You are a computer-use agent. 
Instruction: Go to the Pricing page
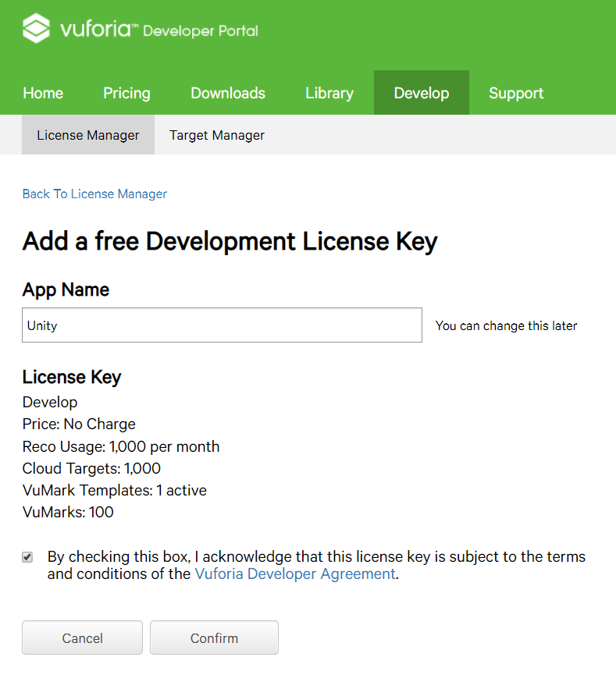pos(126,93)
